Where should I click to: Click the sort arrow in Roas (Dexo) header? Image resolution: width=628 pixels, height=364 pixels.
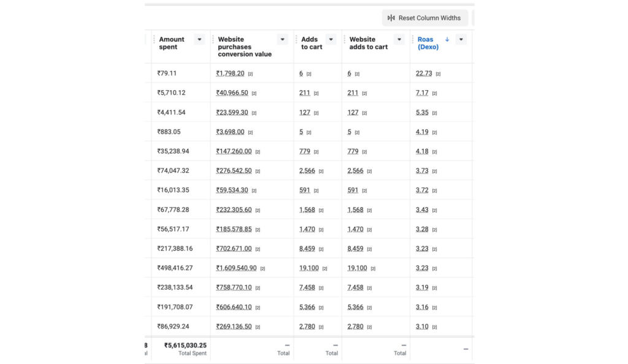tap(447, 39)
